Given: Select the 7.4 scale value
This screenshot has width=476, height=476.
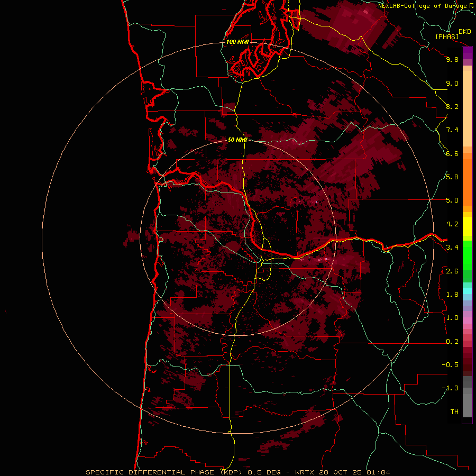Looking at the screenshot, I should pos(452,130).
